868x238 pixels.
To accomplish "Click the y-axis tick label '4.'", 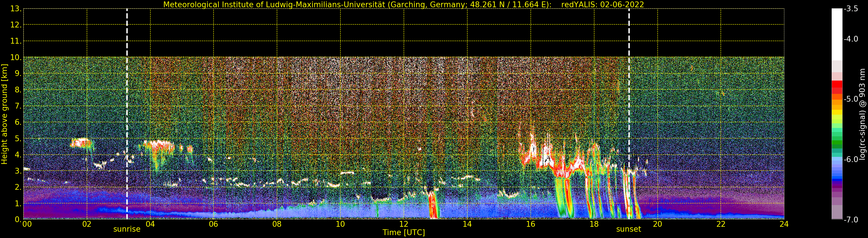I will pos(18,155).
